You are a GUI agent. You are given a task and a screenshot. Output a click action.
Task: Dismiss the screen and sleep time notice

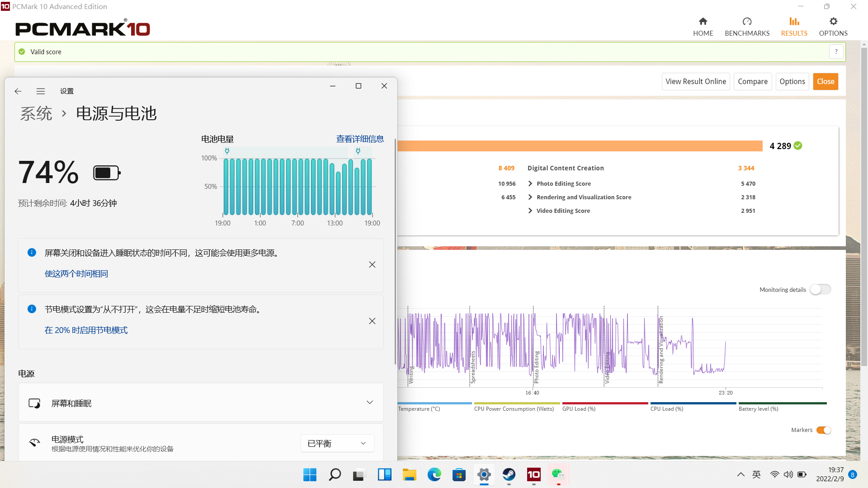372,264
